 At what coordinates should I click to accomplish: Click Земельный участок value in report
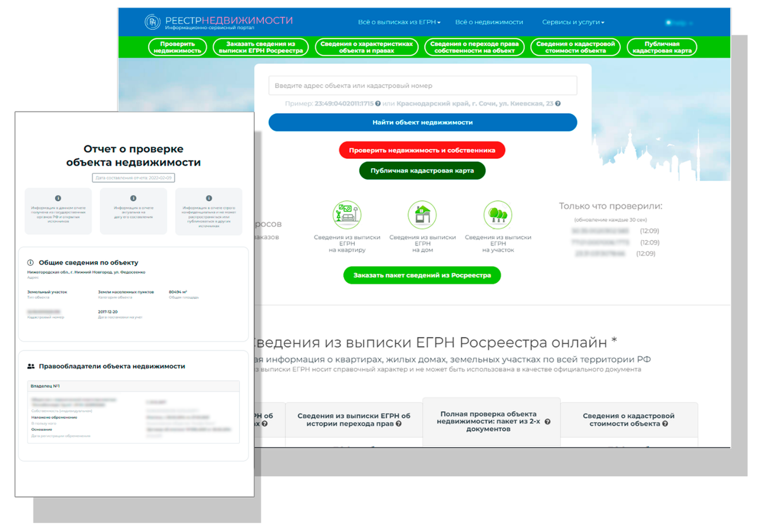[47, 292]
